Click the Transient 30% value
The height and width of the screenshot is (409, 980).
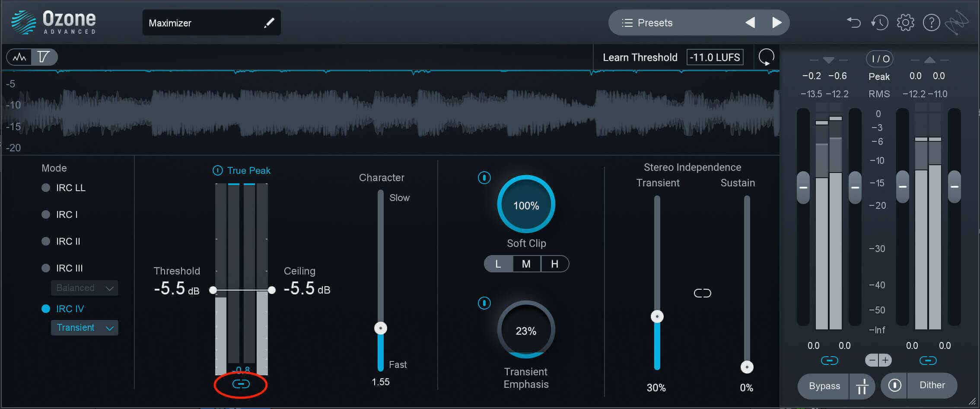point(656,388)
